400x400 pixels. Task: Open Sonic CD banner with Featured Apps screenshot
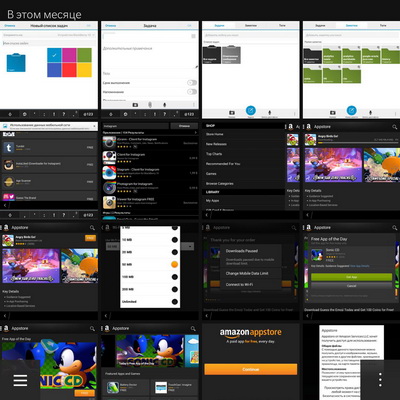150,362
